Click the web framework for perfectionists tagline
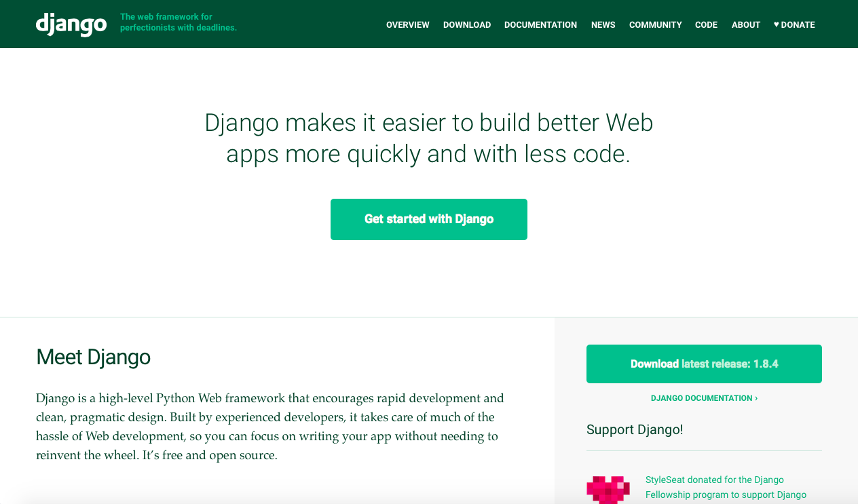 click(179, 22)
